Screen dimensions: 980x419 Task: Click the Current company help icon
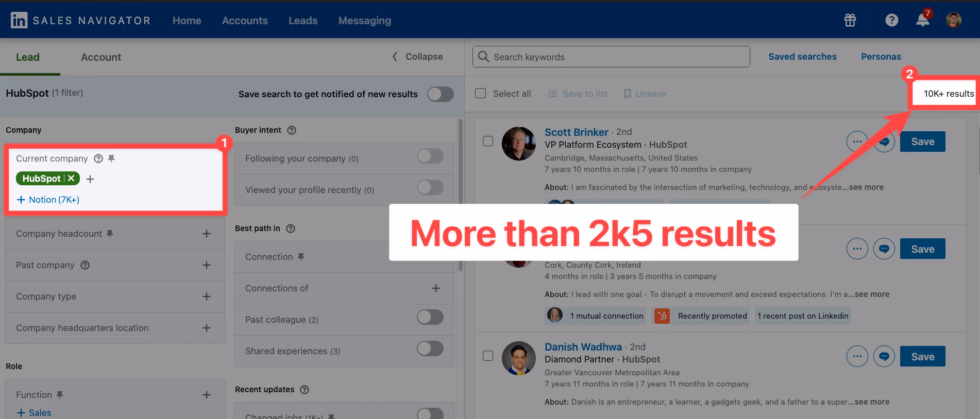tap(98, 159)
